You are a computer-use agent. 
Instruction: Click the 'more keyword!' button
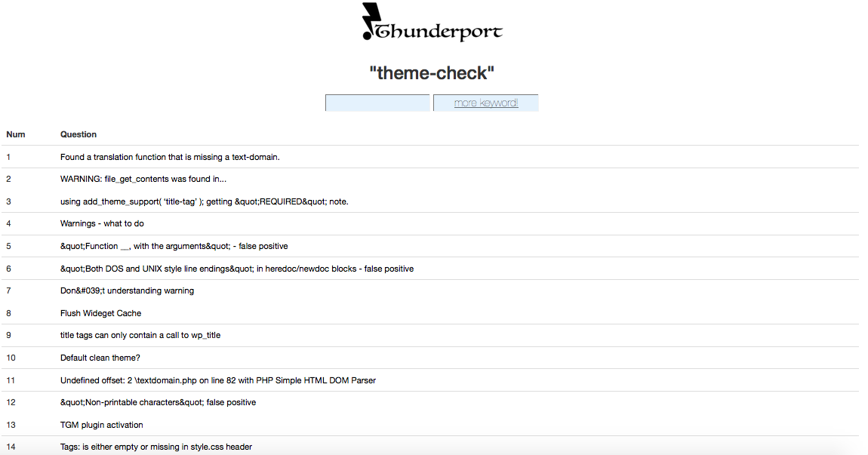pos(485,103)
